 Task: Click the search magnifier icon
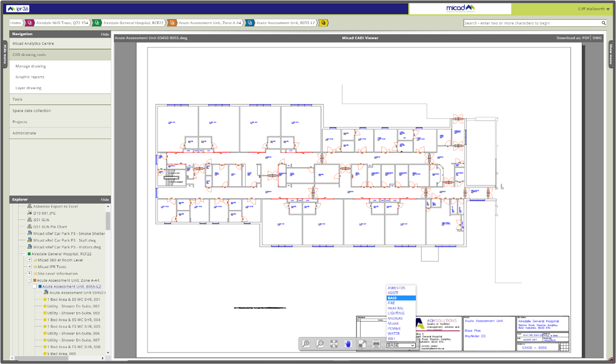point(604,23)
